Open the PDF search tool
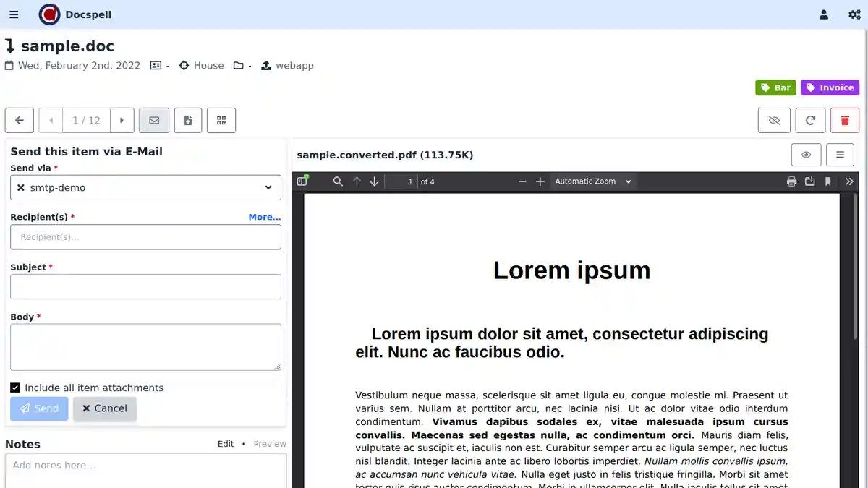The image size is (868, 488). click(x=338, y=181)
